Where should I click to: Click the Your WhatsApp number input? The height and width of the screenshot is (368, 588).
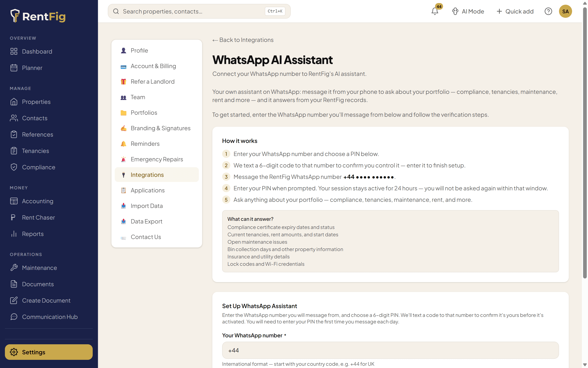tap(390, 350)
